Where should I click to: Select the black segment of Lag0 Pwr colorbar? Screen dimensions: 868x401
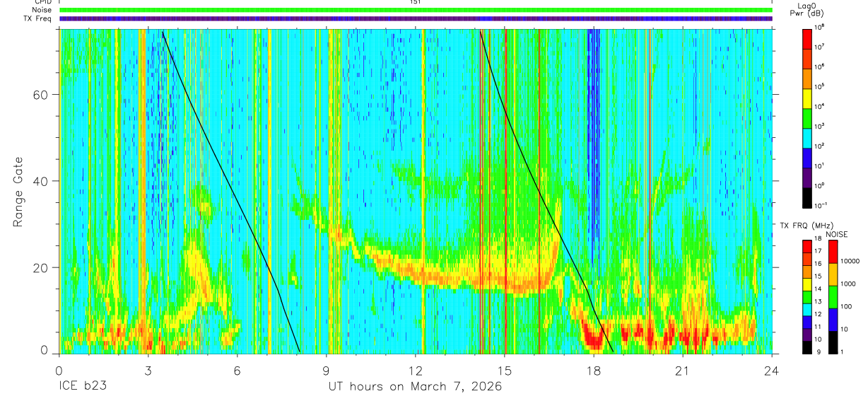[x=808, y=197]
